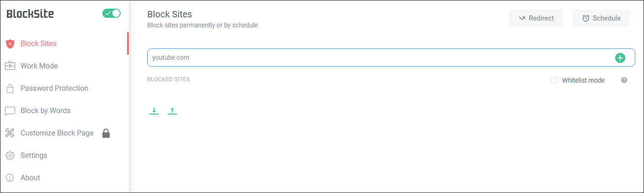
Task: Go to Password Protection page
Action: 54,88
